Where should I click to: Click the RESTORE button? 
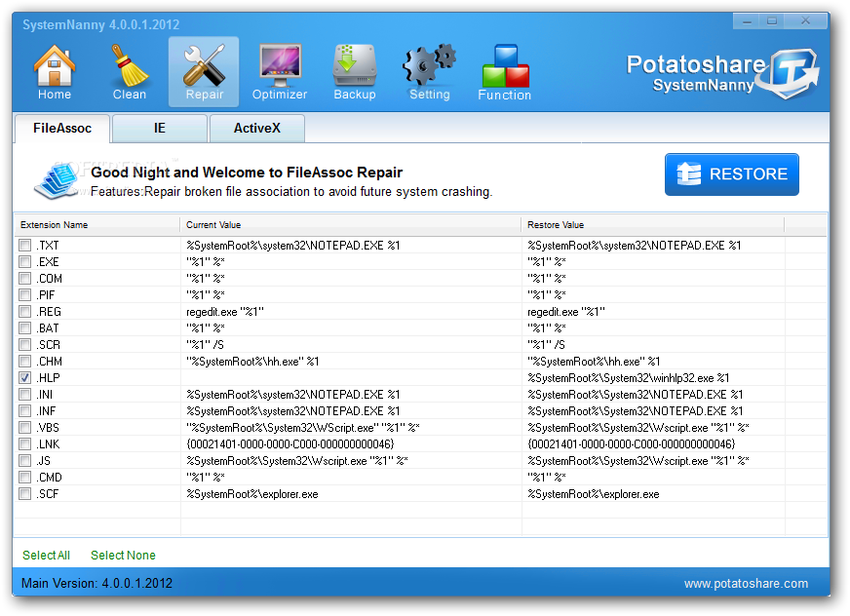[x=732, y=174]
